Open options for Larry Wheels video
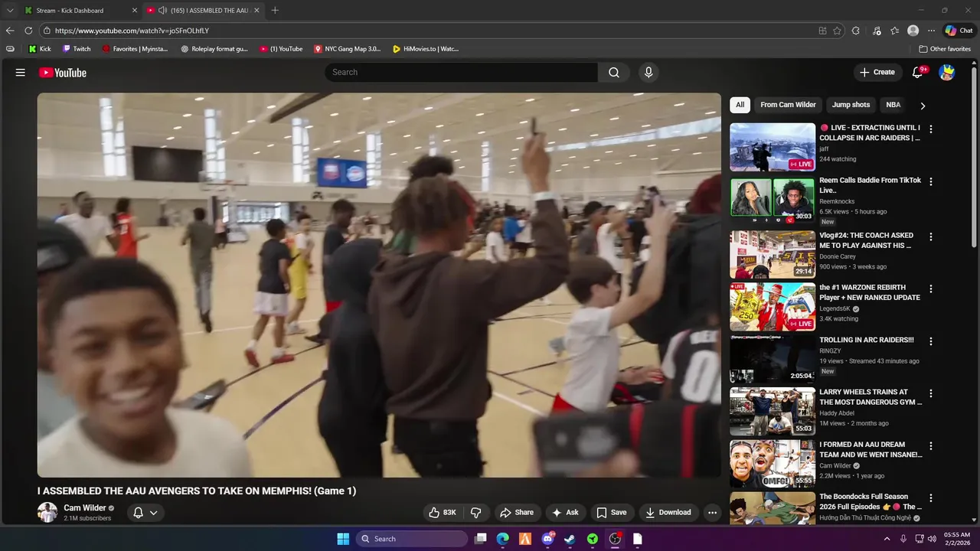Image resolution: width=980 pixels, height=551 pixels. [931, 393]
